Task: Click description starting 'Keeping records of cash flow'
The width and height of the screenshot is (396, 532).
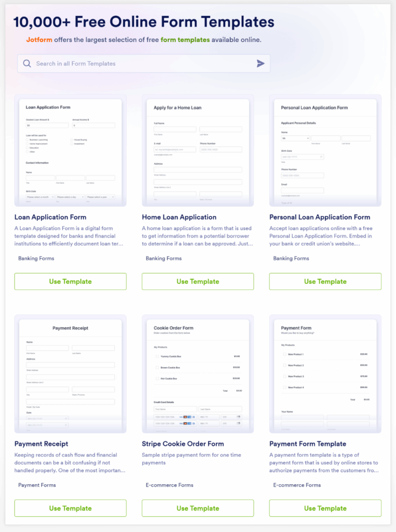Action: (x=70, y=462)
